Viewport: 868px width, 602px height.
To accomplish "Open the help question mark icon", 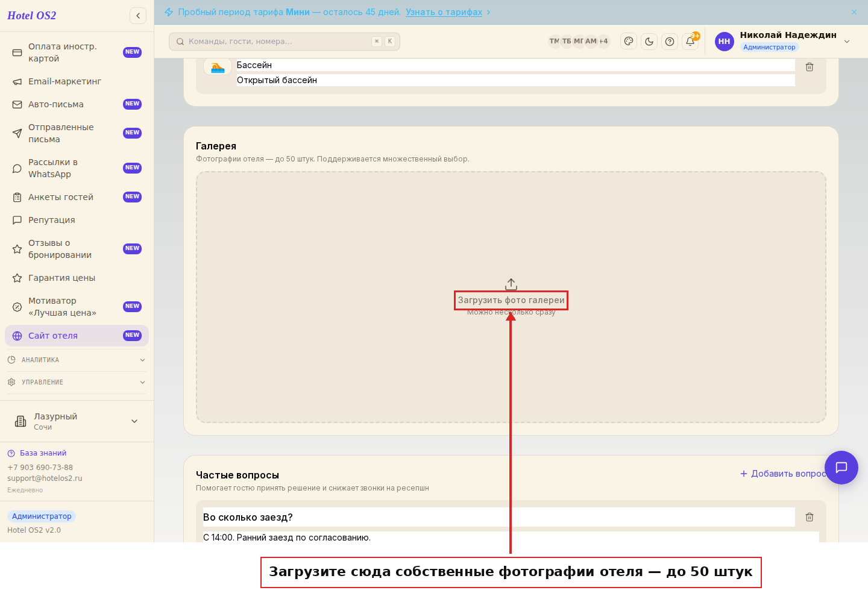I will coord(670,41).
